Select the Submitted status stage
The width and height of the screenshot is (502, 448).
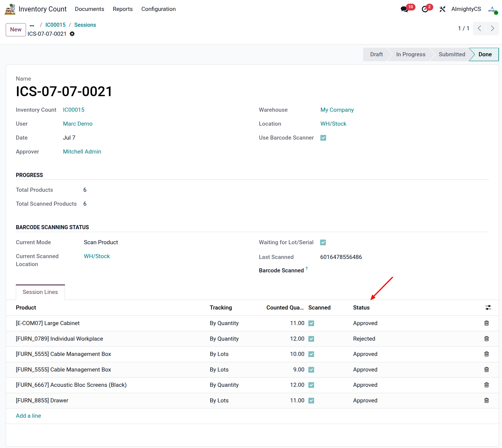click(452, 54)
